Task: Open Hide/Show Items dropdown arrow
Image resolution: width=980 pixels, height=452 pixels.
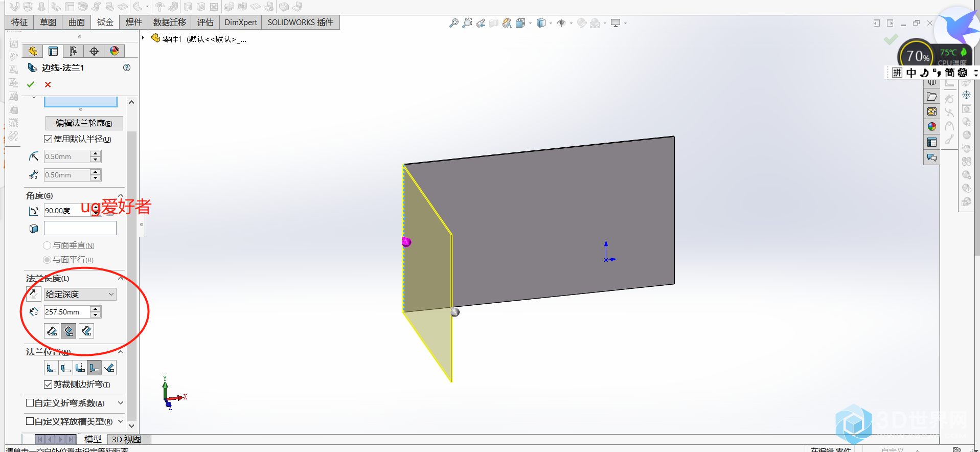Action: click(571, 23)
